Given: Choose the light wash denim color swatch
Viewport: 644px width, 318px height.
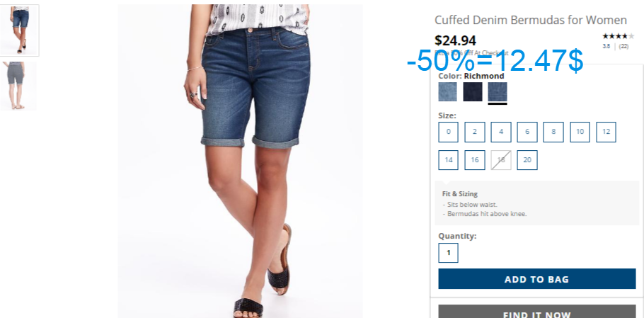Looking at the screenshot, I should [x=447, y=91].
